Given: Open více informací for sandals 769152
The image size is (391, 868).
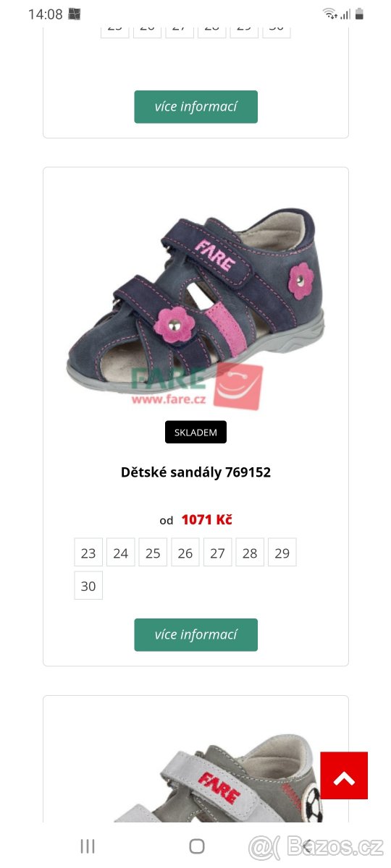Looking at the screenshot, I should click(195, 634).
